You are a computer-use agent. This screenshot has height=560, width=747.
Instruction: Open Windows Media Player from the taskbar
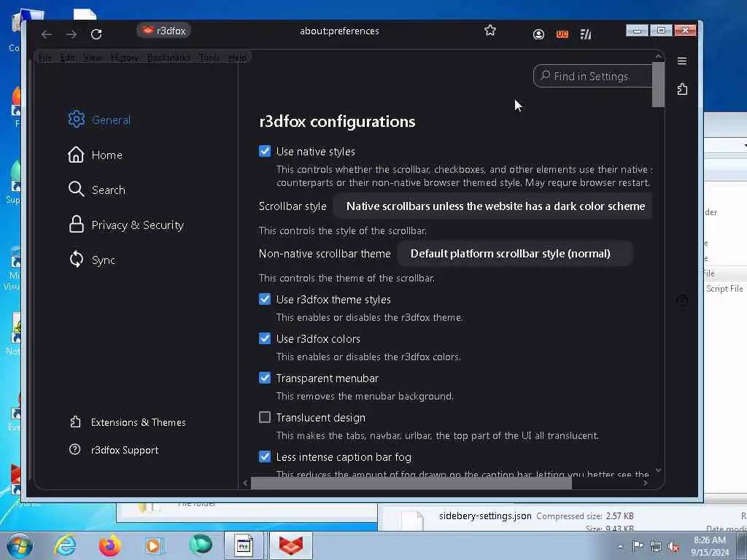[155, 545]
